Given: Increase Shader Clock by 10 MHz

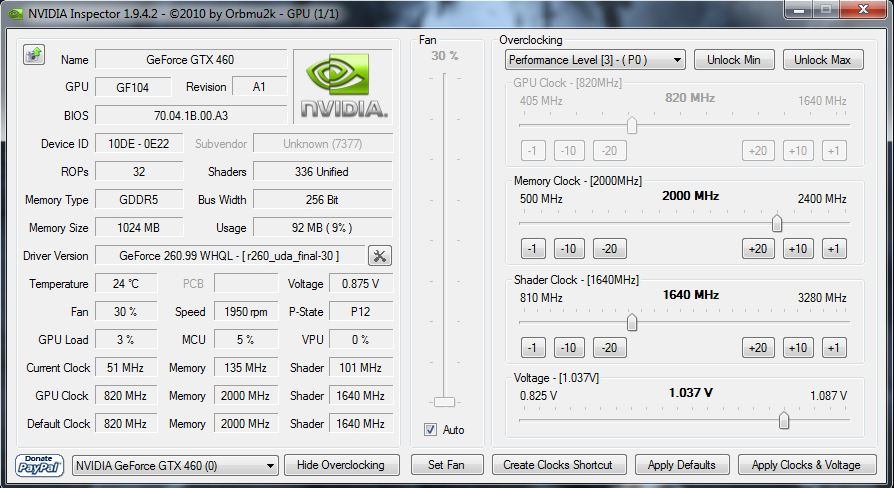Looking at the screenshot, I should point(798,348).
